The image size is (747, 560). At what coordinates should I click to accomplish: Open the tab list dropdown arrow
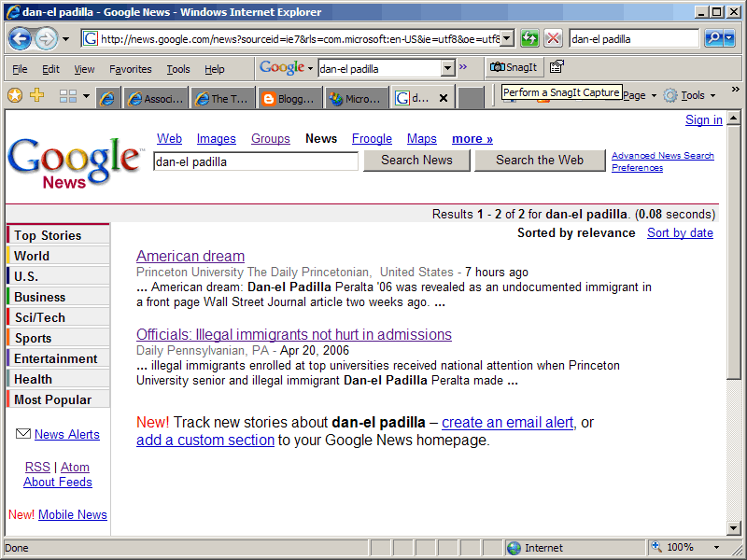point(86,96)
